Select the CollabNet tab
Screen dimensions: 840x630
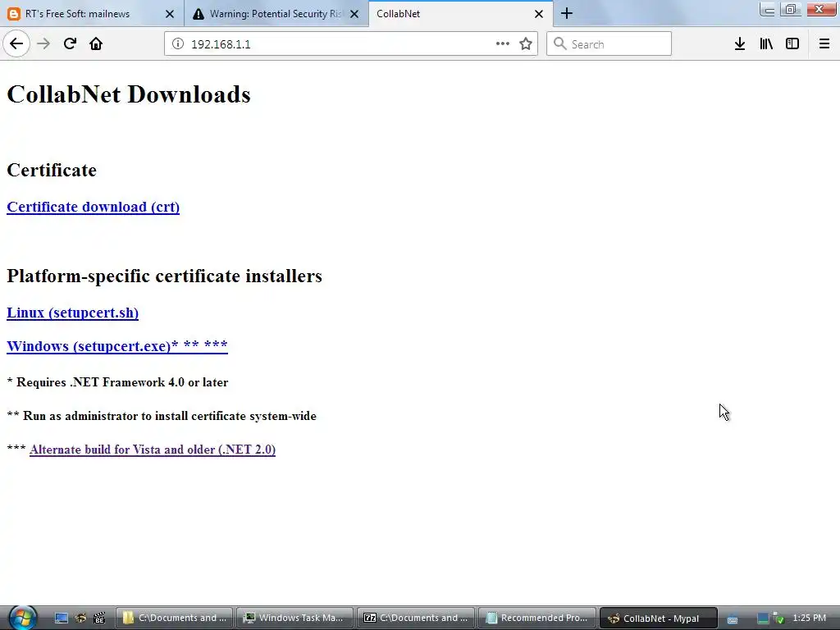pyautogui.click(x=461, y=13)
